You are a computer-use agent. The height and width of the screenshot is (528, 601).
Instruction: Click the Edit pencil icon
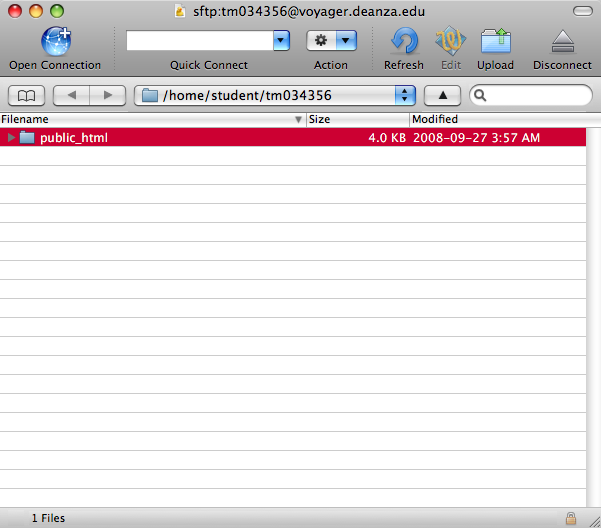pyautogui.click(x=451, y=41)
